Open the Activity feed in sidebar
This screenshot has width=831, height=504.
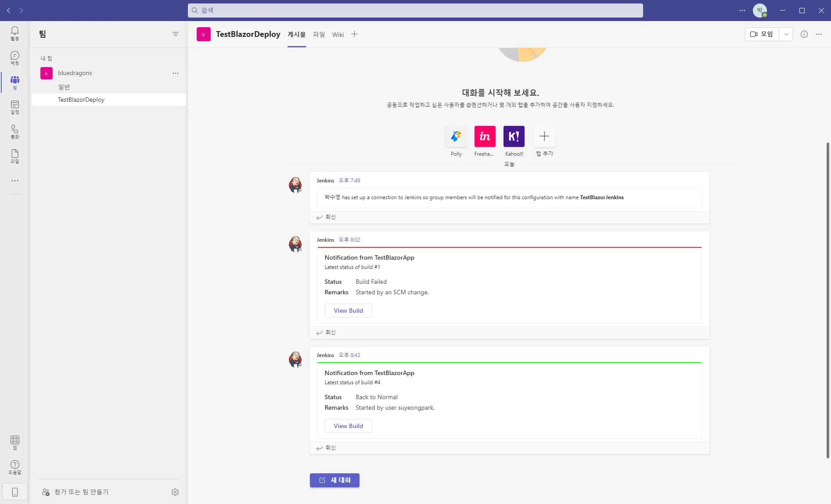15,33
